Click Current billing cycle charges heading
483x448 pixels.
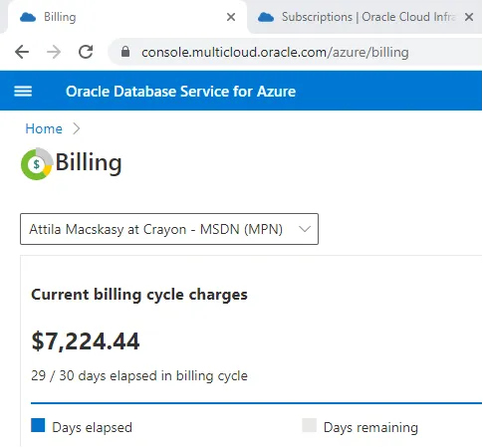click(x=139, y=295)
